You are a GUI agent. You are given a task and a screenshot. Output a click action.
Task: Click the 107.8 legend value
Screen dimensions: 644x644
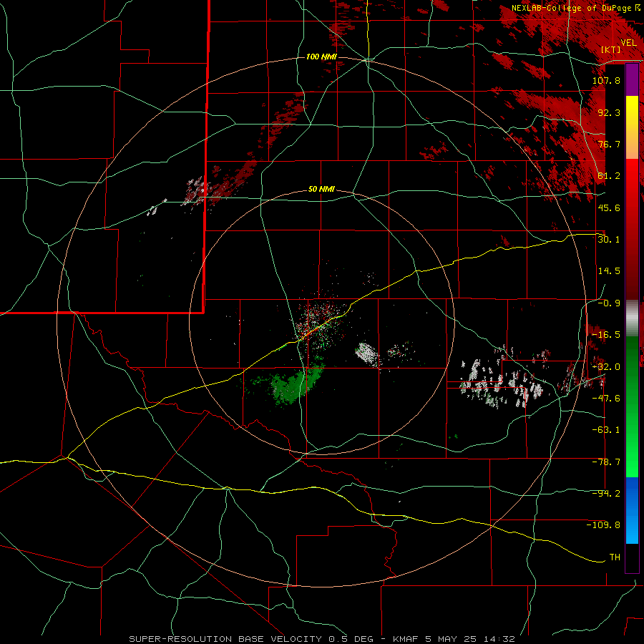pos(606,80)
